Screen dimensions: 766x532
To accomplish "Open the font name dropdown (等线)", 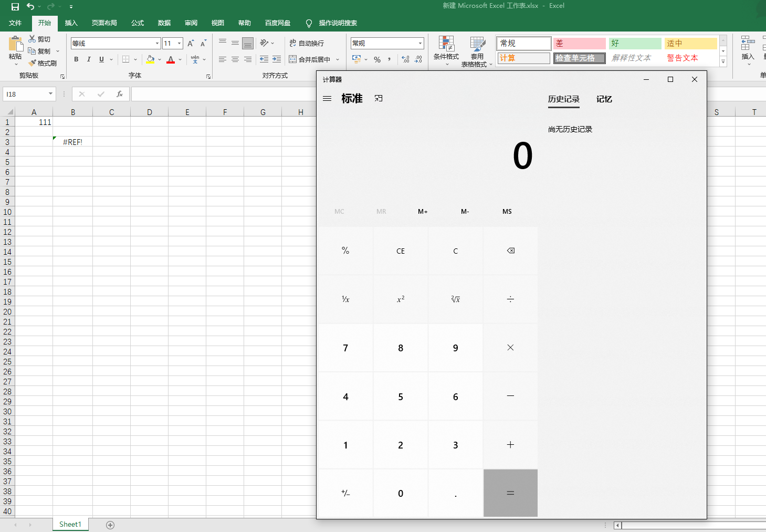I will (x=157, y=43).
